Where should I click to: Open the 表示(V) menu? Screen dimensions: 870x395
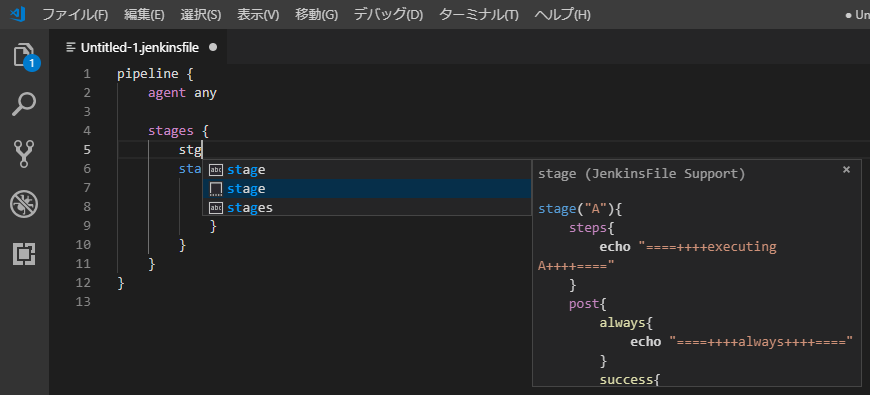(258, 15)
